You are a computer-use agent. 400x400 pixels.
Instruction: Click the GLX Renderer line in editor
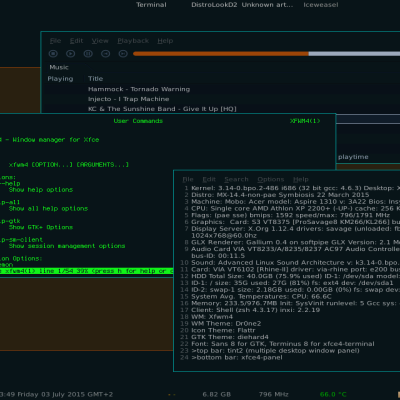pos(295,242)
